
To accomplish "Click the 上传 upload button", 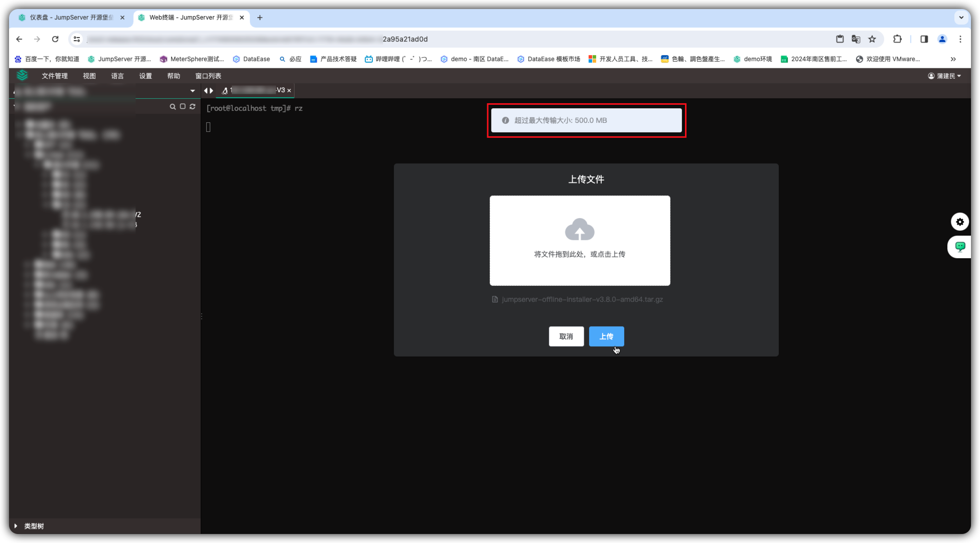I will (x=606, y=336).
